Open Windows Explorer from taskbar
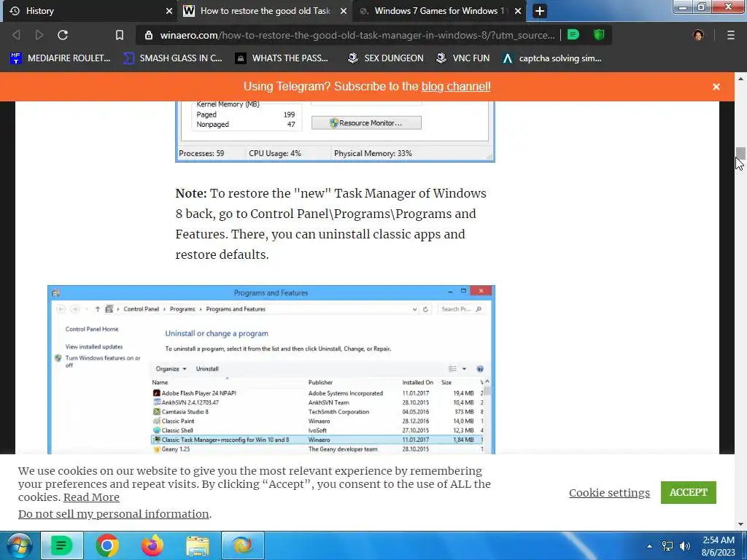This screenshot has height=560, width=747. point(198,545)
